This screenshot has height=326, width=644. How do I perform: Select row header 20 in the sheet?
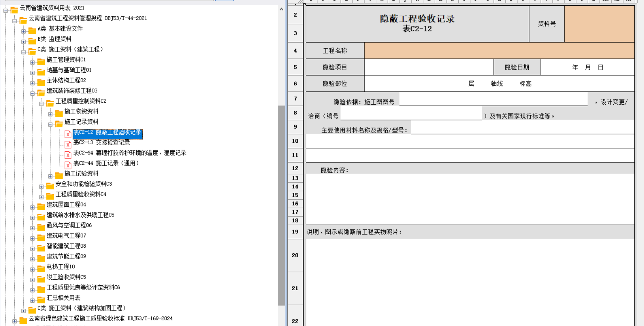[x=295, y=255]
